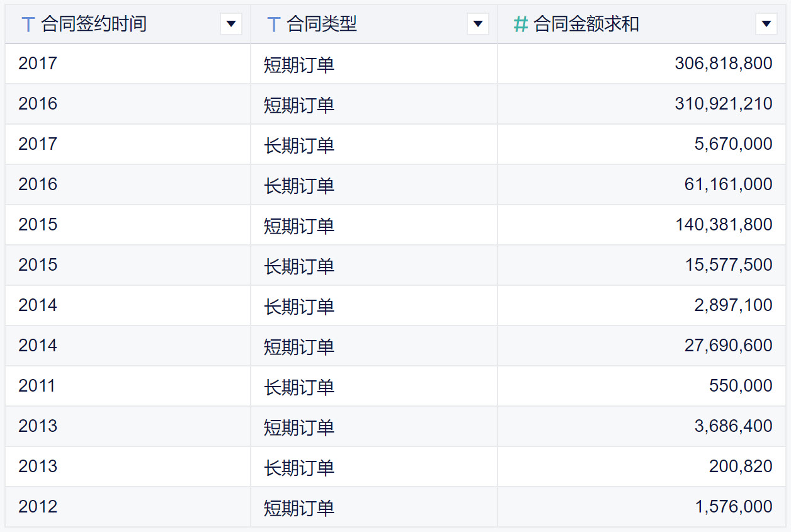Select 长期订单 in the 61,161,000 row
This screenshot has height=532, width=791.
coord(299,186)
